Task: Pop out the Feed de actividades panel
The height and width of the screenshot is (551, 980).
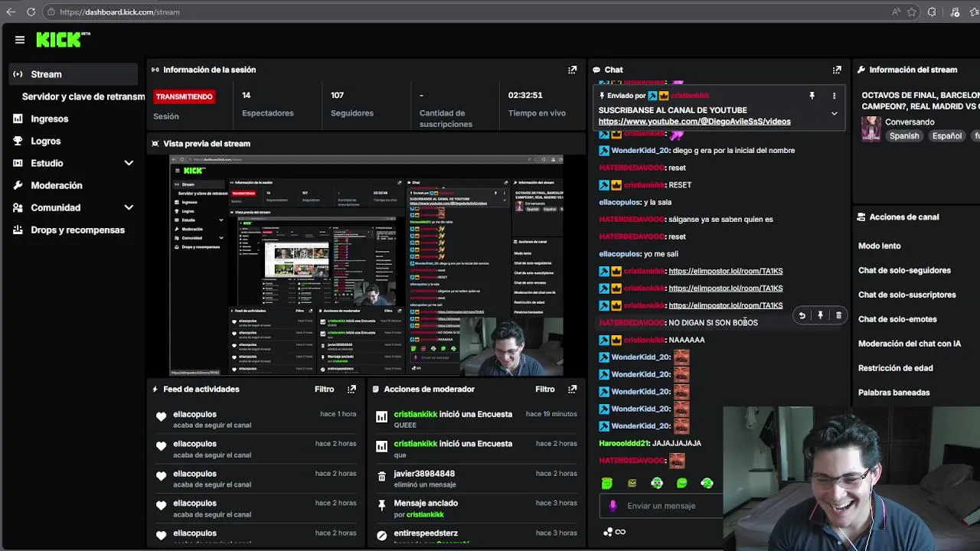Action: pyautogui.click(x=351, y=389)
